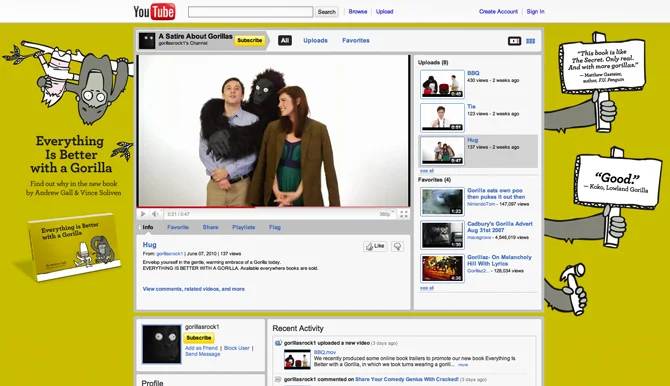Select the Favorite tab below video
This screenshot has width=670, height=386.
point(178,227)
